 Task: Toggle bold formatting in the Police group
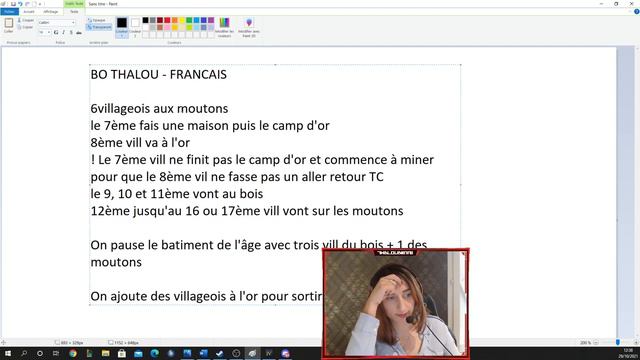(56, 32)
